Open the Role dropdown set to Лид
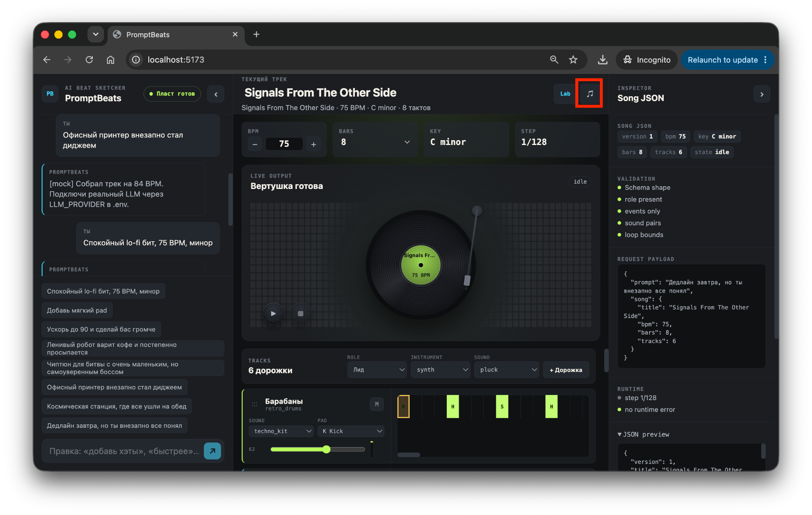The width and height of the screenshot is (812, 515). 377,370
